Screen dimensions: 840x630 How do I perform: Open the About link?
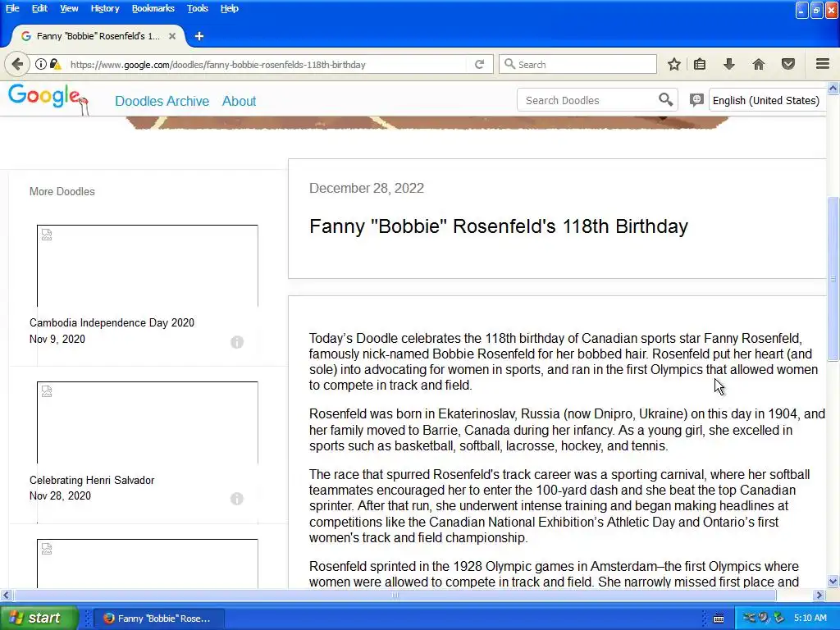[x=239, y=101]
